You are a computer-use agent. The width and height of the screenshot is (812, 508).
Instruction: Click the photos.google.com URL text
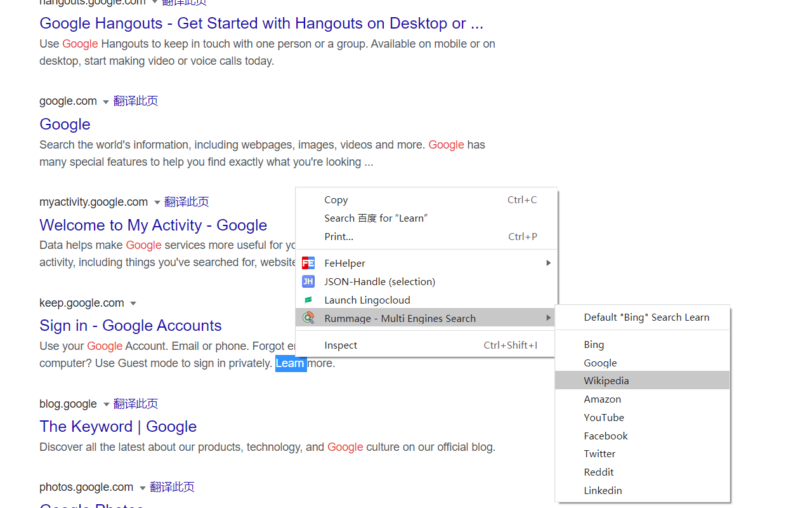[86, 487]
